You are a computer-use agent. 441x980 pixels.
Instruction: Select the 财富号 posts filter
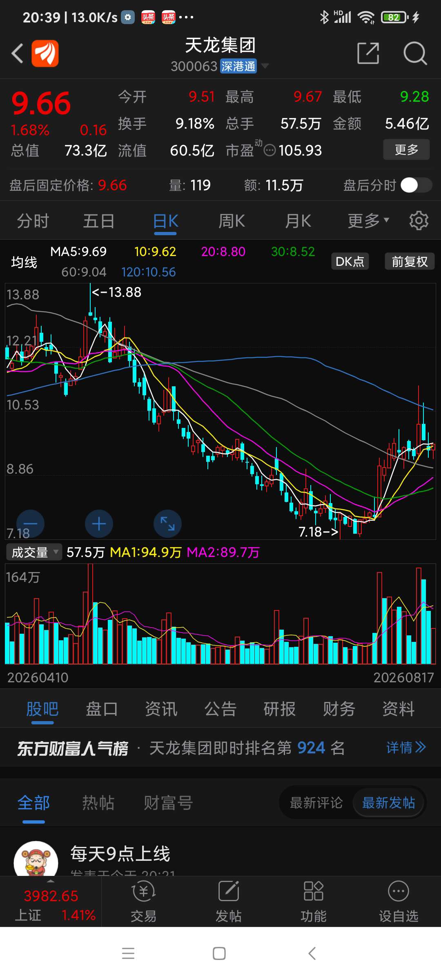pos(168,803)
